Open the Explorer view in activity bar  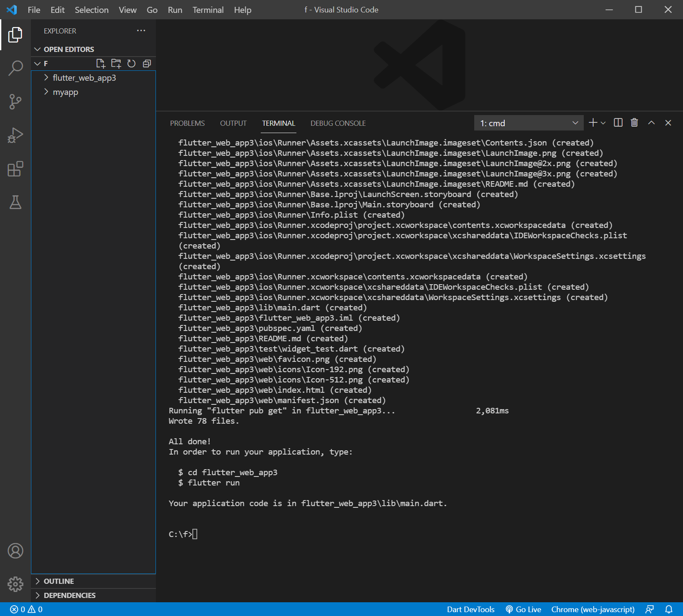(x=15, y=35)
